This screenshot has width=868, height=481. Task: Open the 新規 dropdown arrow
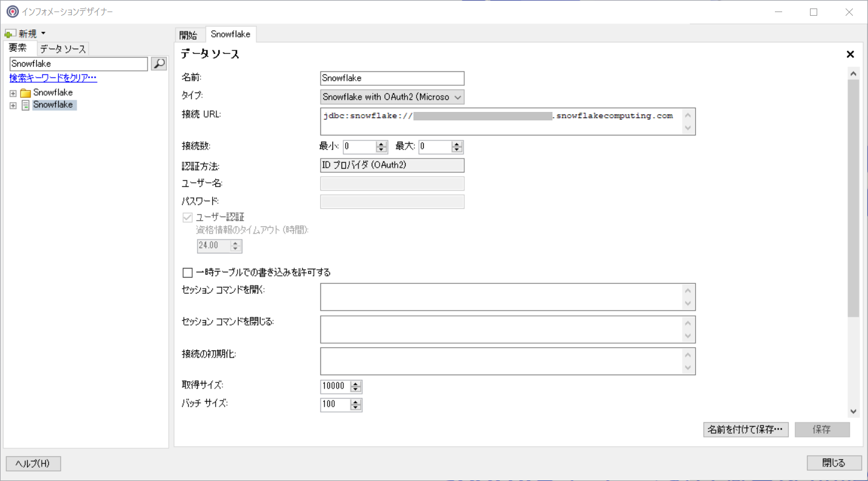(x=44, y=34)
